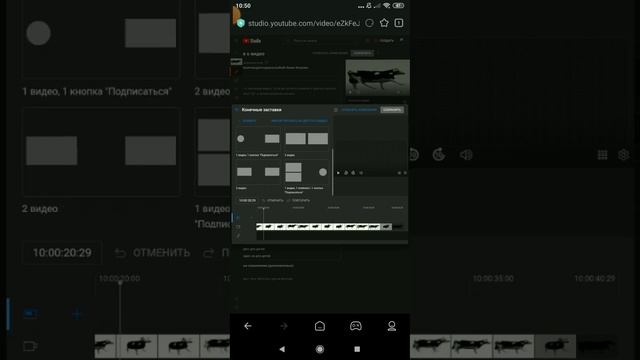
Task: Click Сохранить in the Конечные заставки dialog
Action: click(392, 110)
